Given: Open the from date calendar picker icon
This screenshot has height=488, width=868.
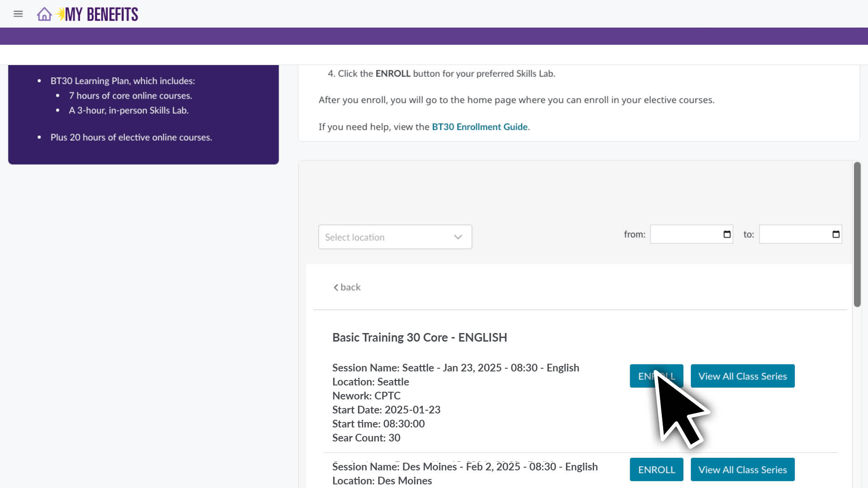Looking at the screenshot, I should click(x=727, y=234).
